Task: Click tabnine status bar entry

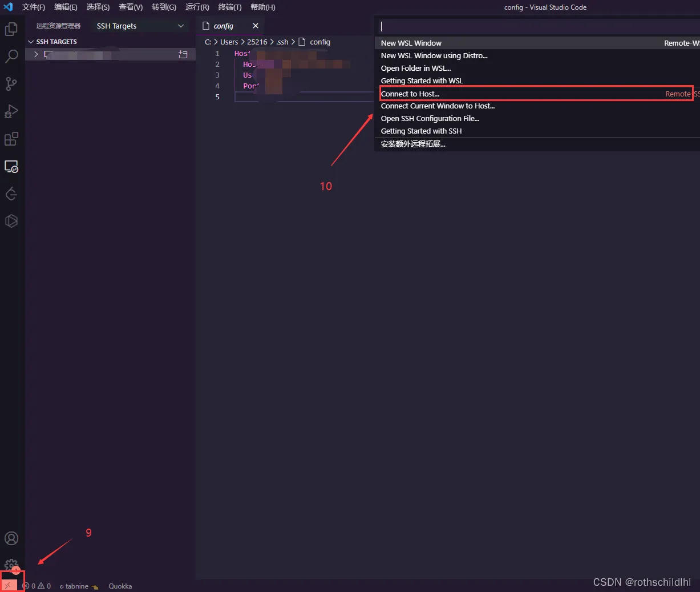Action: (79, 586)
